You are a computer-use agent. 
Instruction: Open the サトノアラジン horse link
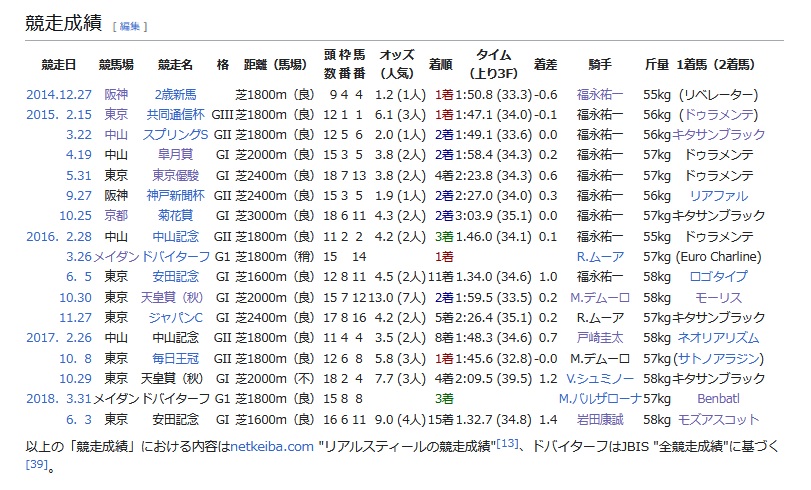(718, 358)
